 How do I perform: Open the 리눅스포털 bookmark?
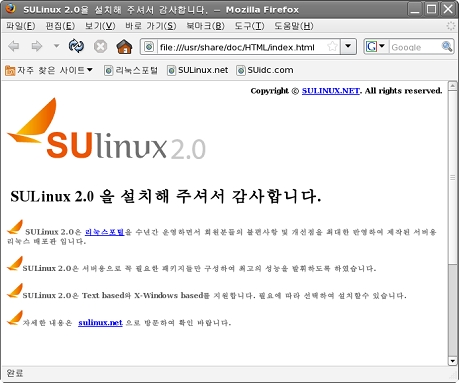point(131,70)
